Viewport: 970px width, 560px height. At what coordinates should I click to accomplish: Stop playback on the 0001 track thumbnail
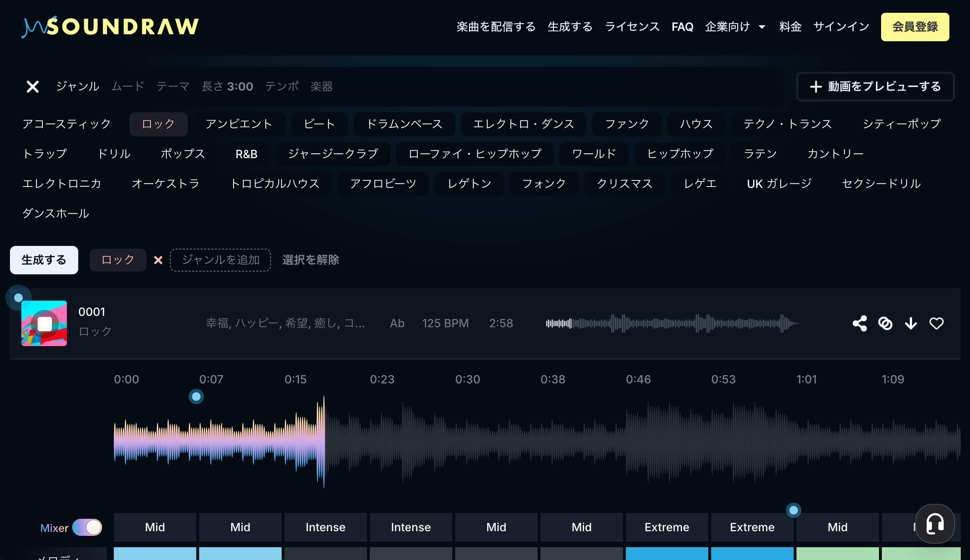point(44,323)
